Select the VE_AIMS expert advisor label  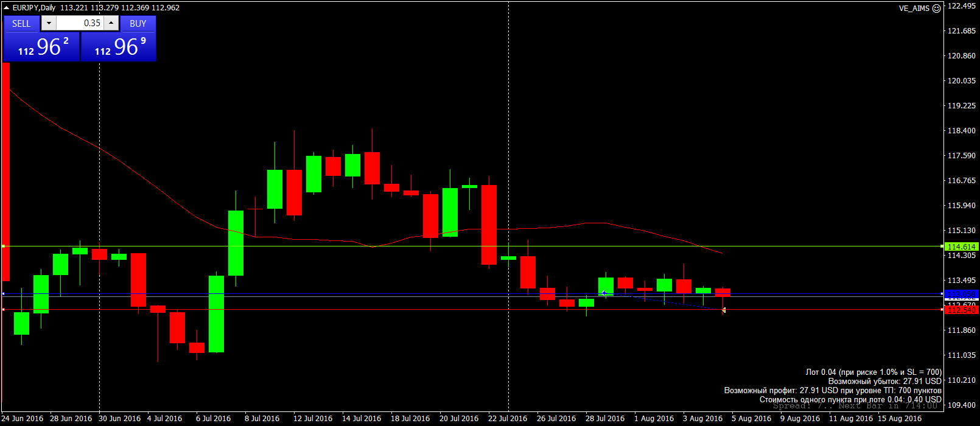click(x=914, y=9)
